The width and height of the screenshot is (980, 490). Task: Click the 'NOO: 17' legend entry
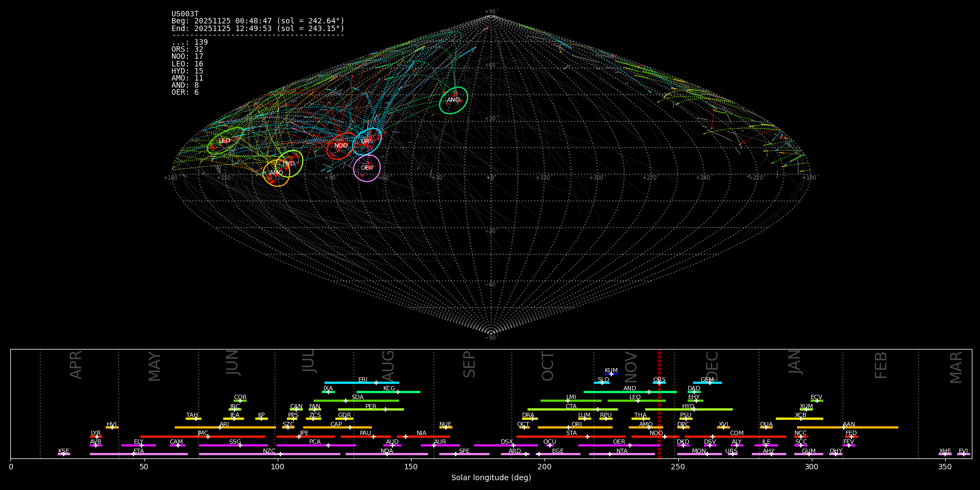(187, 57)
